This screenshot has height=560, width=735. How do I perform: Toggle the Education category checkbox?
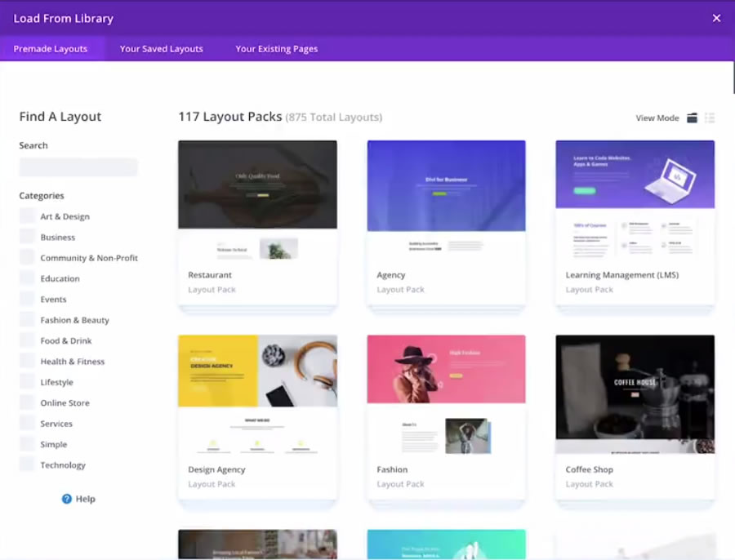(27, 278)
